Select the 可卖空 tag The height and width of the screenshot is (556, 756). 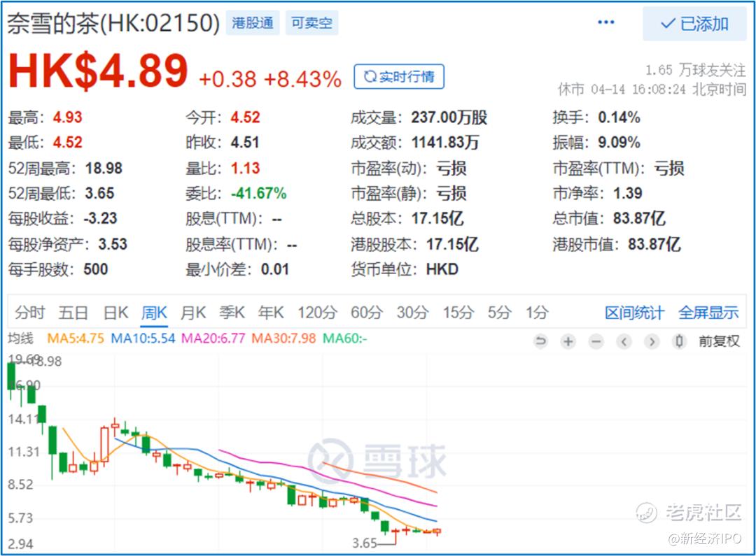[311, 22]
